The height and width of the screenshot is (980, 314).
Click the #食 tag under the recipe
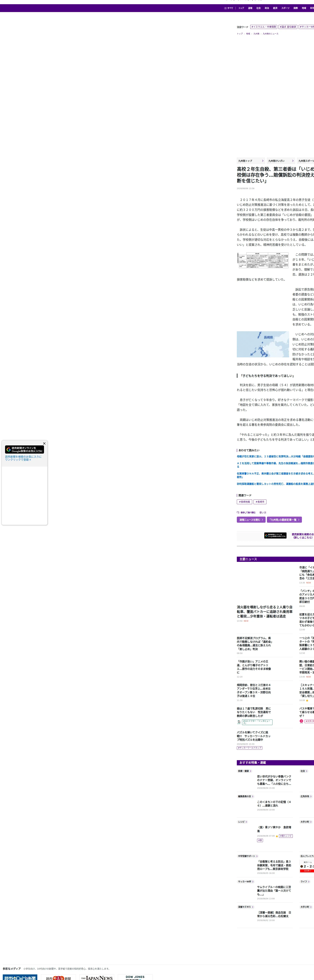point(260,840)
